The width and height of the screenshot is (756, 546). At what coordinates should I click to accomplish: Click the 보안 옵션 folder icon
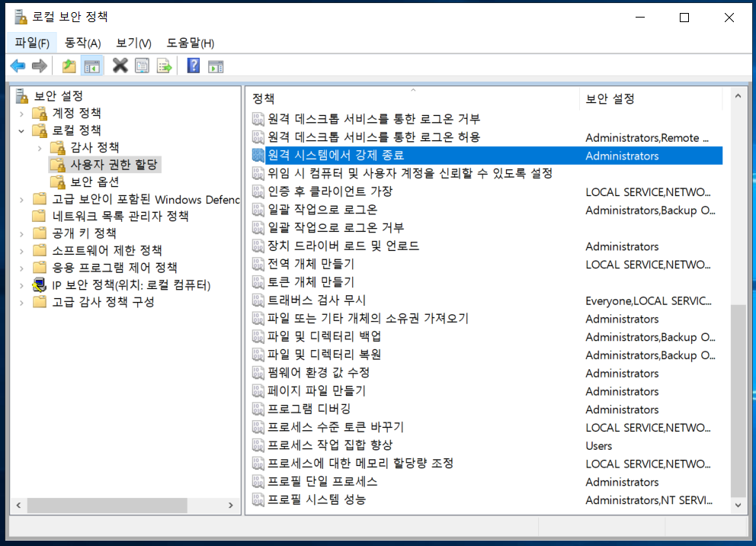coord(58,181)
